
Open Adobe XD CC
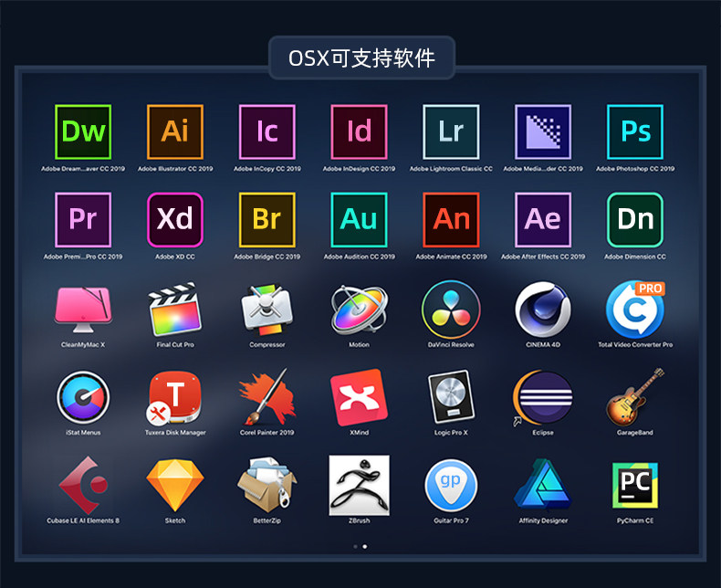175,219
